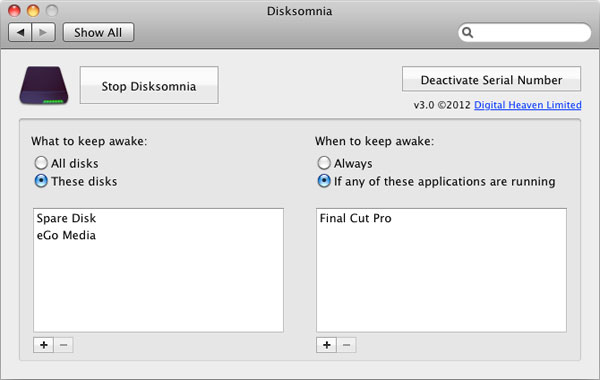Select Spare Disk in the disks list
The image size is (600, 380).
tap(158, 218)
